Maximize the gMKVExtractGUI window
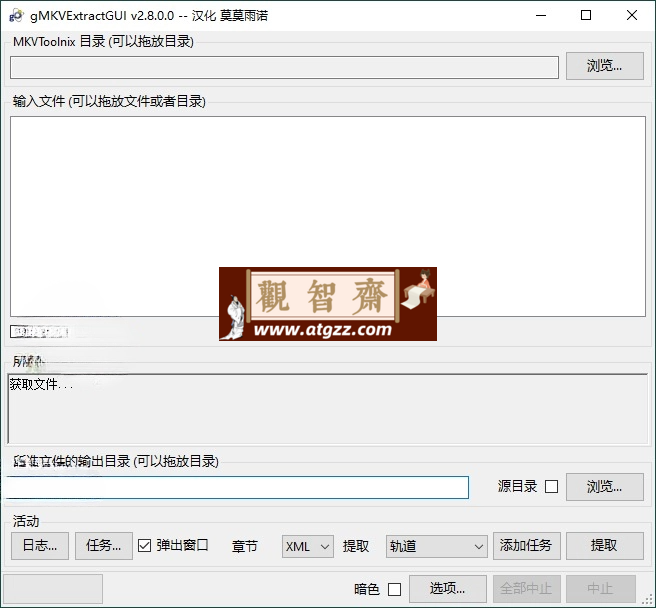Image resolution: width=656 pixels, height=608 pixels. (586, 15)
